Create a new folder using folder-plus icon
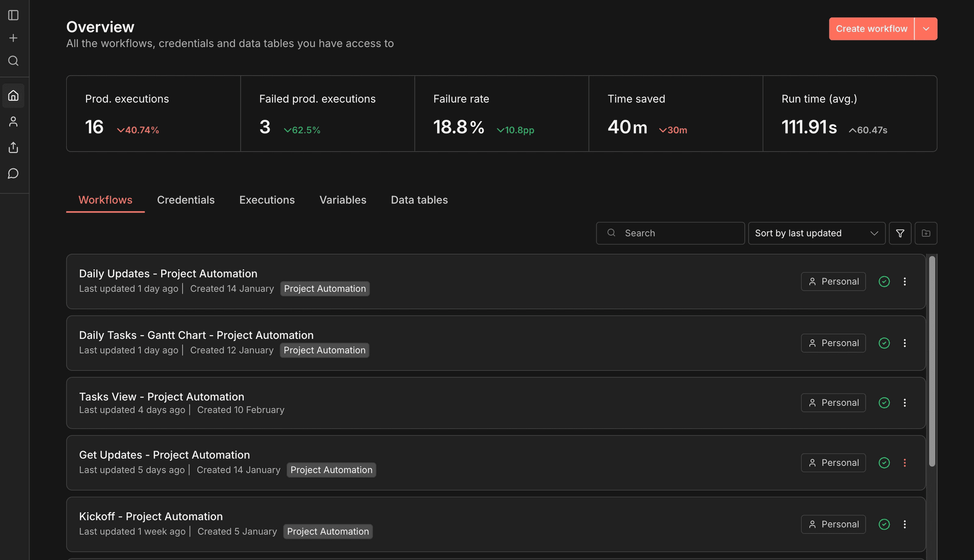974x560 pixels. tap(926, 233)
